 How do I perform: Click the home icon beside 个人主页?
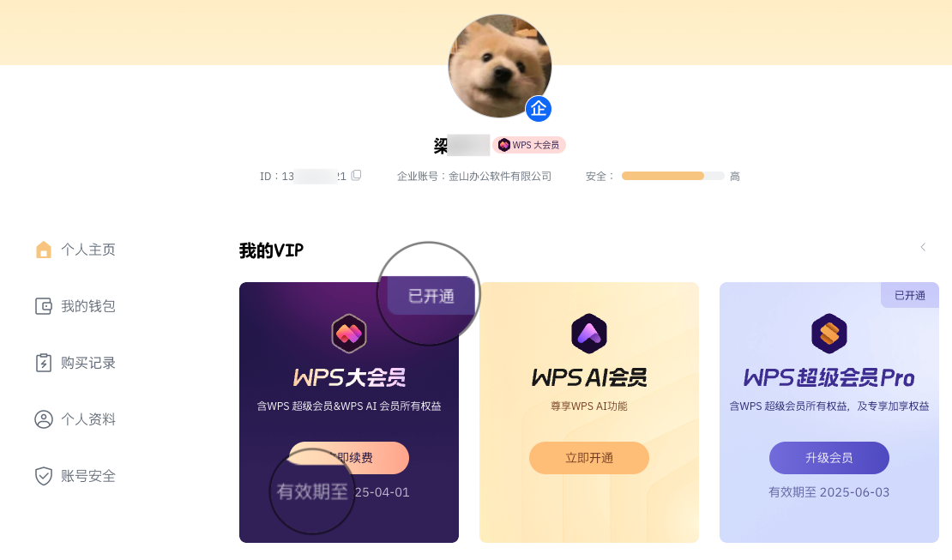44,250
